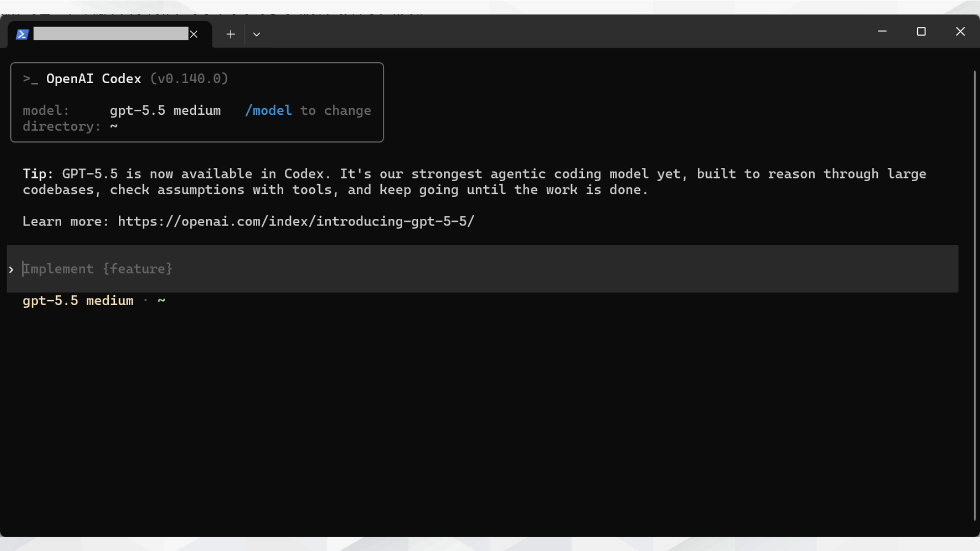Close the terminal window
Image resolution: width=980 pixels, height=551 pixels.
coord(960,32)
